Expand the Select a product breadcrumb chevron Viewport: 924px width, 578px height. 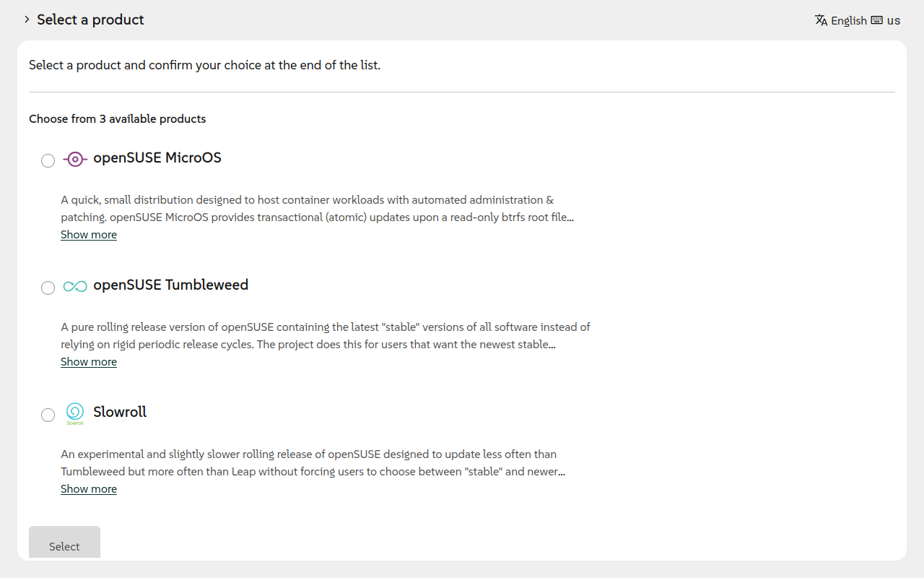coord(27,20)
